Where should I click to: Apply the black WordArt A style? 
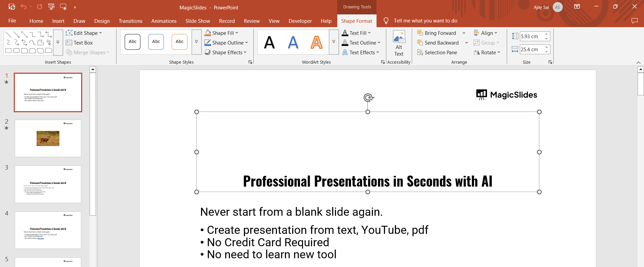pos(269,42)
